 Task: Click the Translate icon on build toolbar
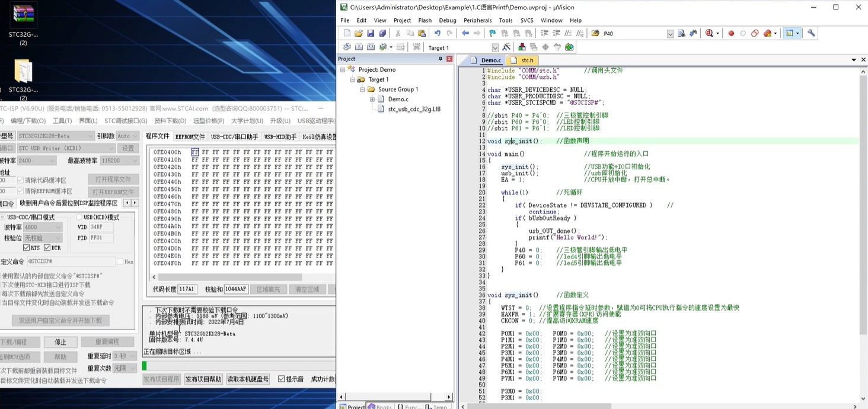coord(347,47)
